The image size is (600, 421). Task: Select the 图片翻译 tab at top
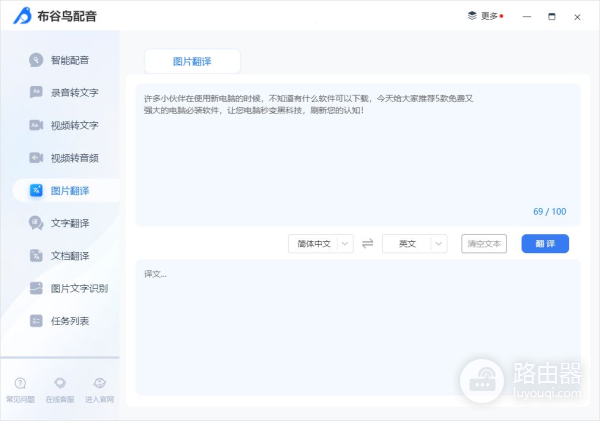[192, 61]
